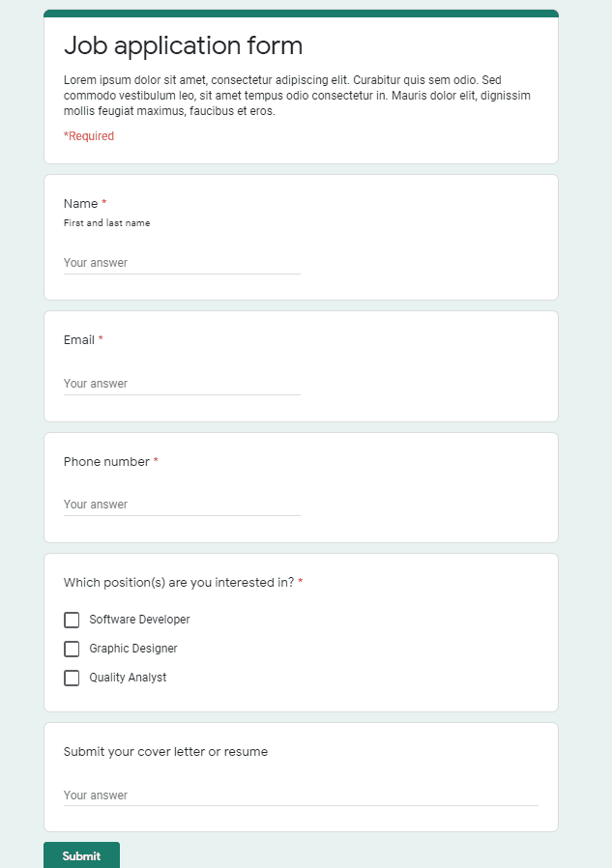The width and height of the screenshot is (612, 868).
Task: Select the Quality Analyst option label
Action: pyautogui.click(x=128, y=678)
